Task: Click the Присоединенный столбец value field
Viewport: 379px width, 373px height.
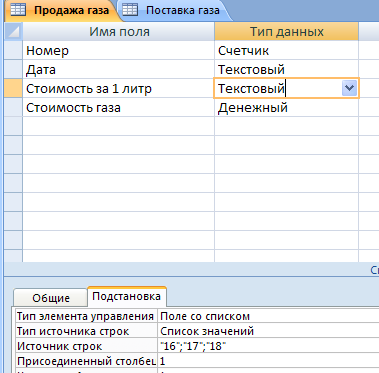Action: pos(269,361)
